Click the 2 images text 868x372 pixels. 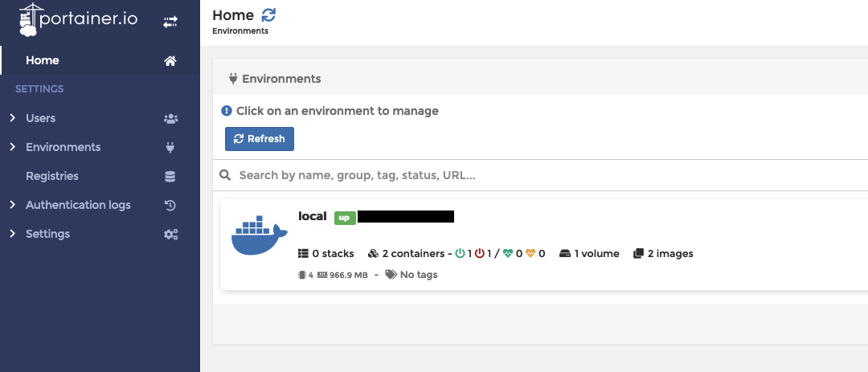tap(670, 254)
